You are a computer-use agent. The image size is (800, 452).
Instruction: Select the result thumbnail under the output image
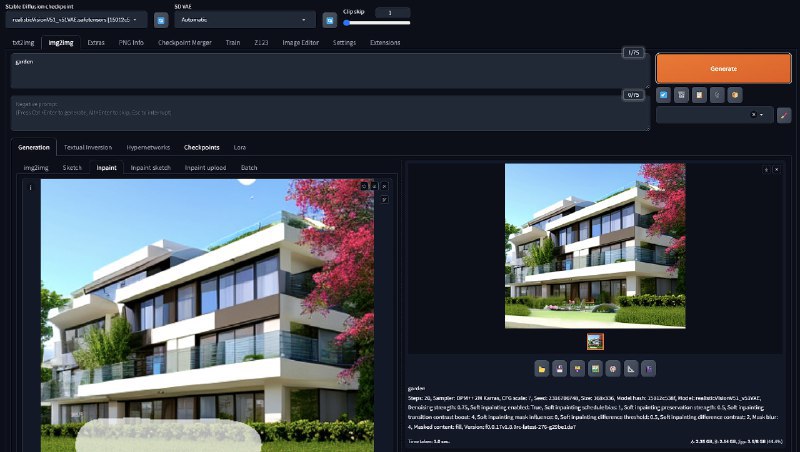coord(595,342)
